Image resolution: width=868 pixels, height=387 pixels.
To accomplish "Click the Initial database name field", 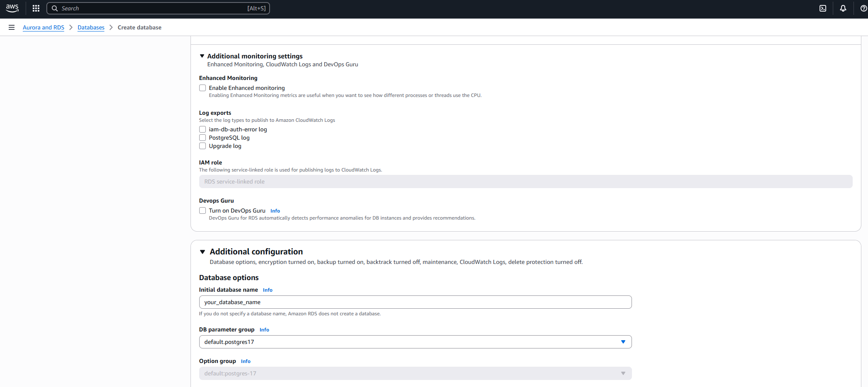I will click(415, 302).
